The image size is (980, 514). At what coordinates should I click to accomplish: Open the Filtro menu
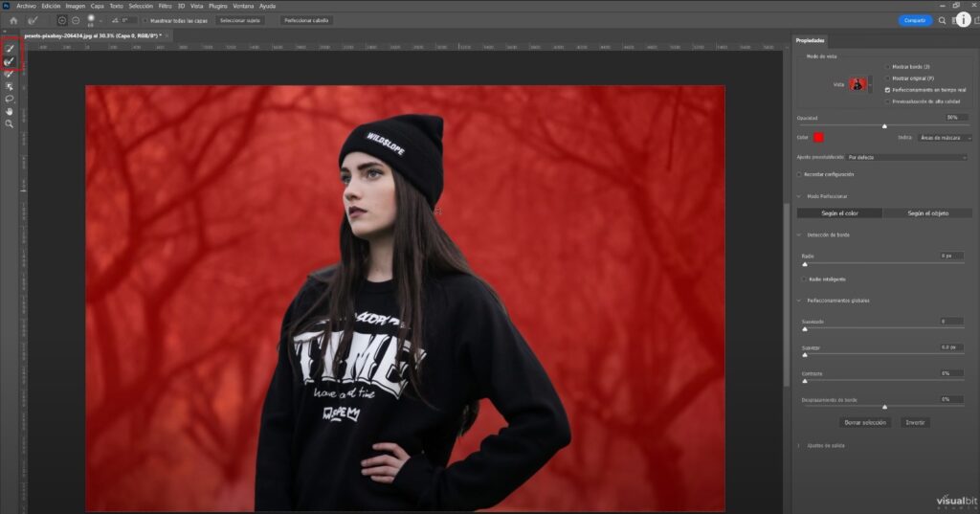[x=165, y=6]
